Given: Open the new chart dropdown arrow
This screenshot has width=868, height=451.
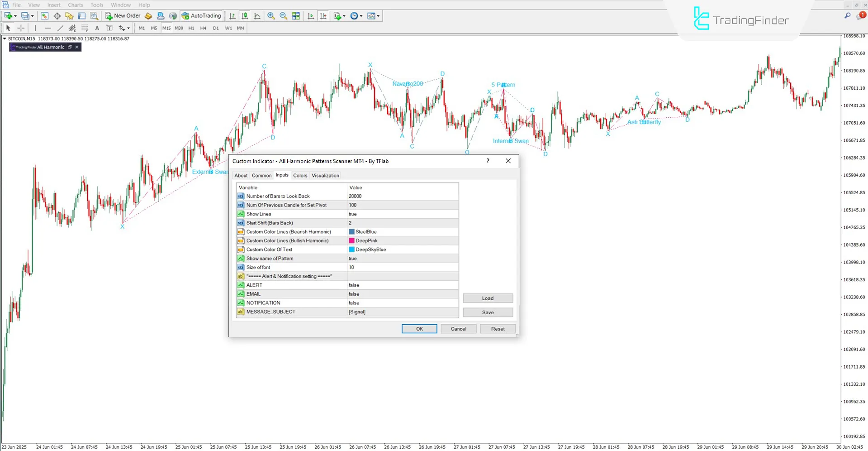Looking at the screenshot, I should click(15, 15).
